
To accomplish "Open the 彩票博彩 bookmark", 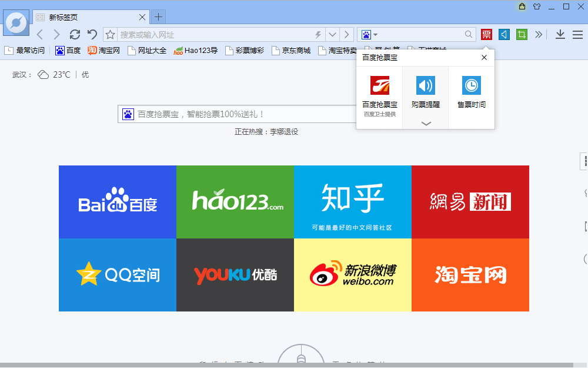I will (245, 50).
